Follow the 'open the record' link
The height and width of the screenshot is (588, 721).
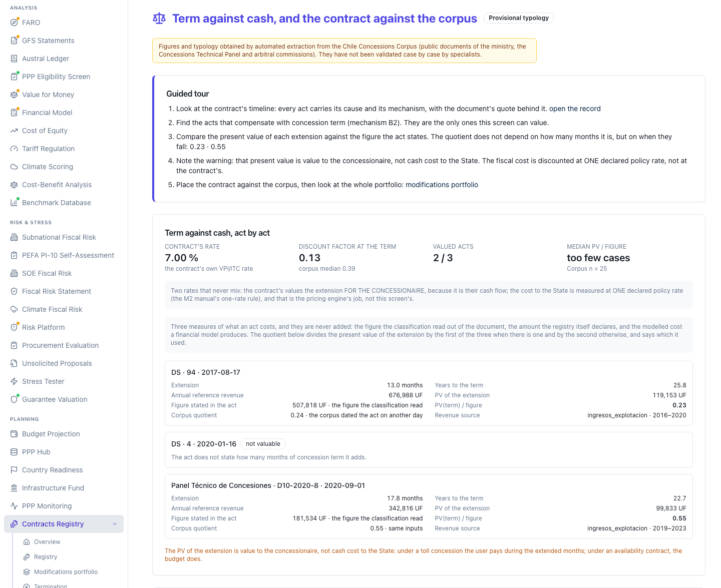tap(575, 109)
